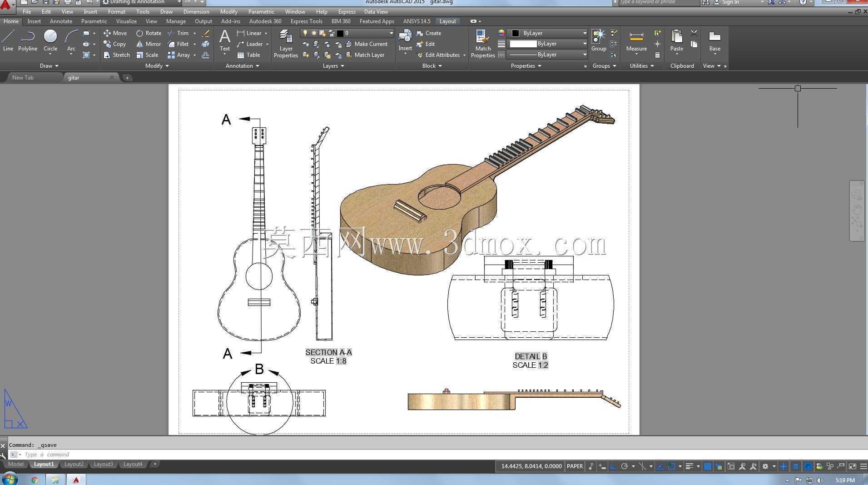Image resolution: width=868 pixels, height=485 pixels.
Task: Switch to the Layout2 tab
Action: (74, 464)
